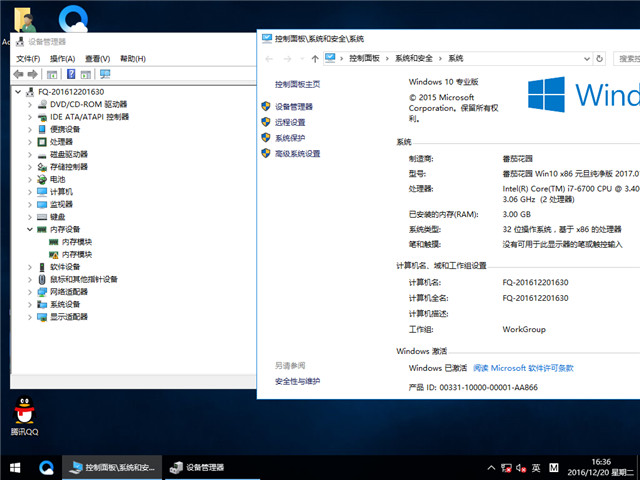The image size is (640, 480).
Task: Open the address bar history dropdown arrow
Action: [587, 59]
